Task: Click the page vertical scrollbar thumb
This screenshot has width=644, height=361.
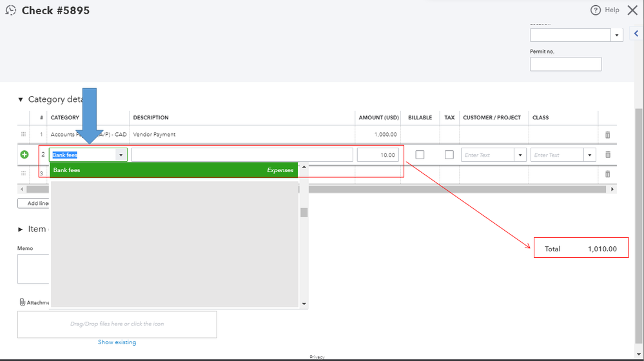Action: click(639, 226)
